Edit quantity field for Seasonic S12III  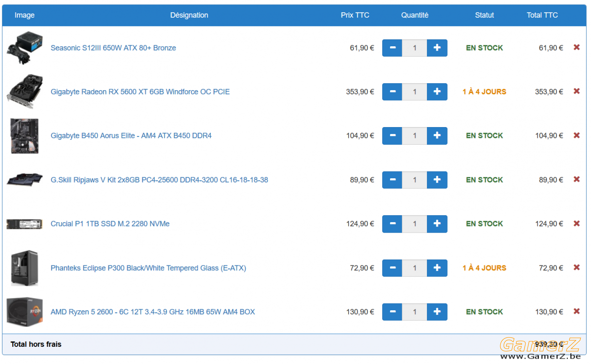click(x=415, y=48)
